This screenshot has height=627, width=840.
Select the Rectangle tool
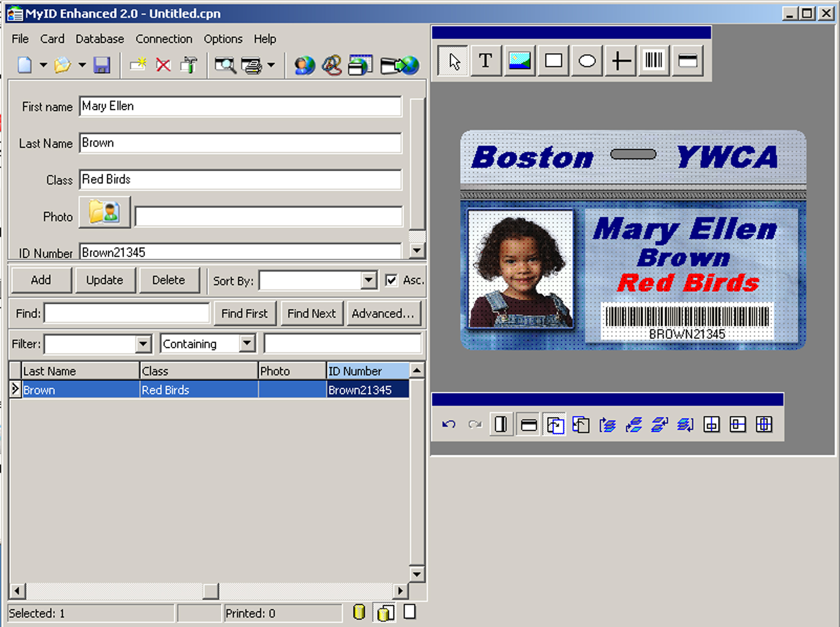tap(553, 61)
